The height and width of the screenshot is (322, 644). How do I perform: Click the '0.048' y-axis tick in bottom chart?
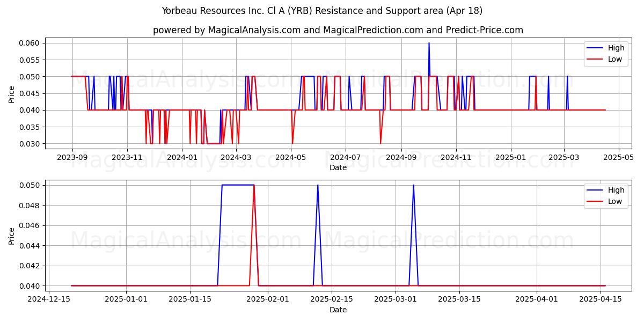pyautogui.click(x=31, y=205)
